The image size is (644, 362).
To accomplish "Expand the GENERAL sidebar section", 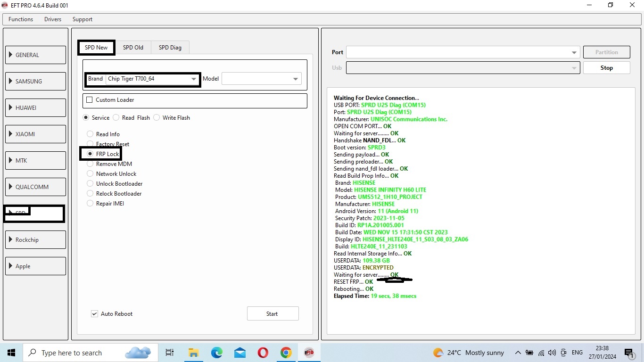I will click(x=35, y=55).
